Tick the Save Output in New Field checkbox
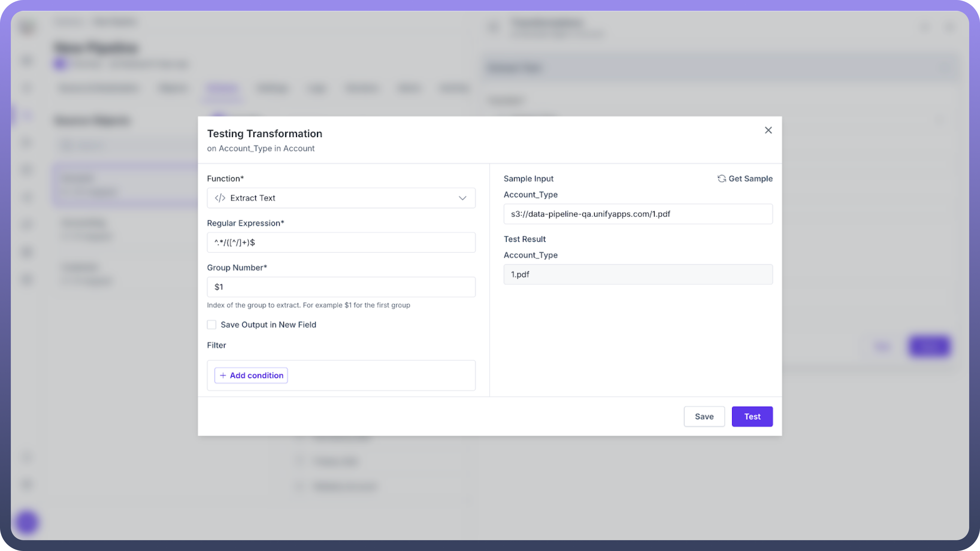The image size is (980, 551). 211,325
